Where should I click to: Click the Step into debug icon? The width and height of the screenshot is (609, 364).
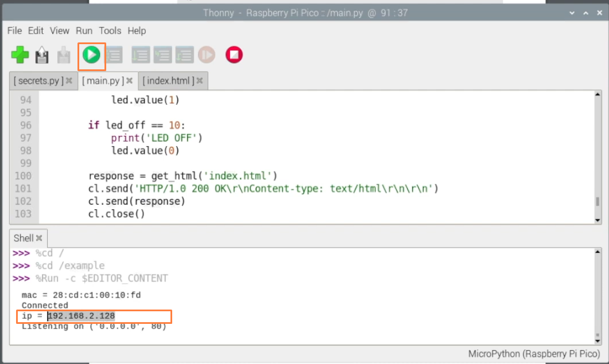(x=162, y=55)
